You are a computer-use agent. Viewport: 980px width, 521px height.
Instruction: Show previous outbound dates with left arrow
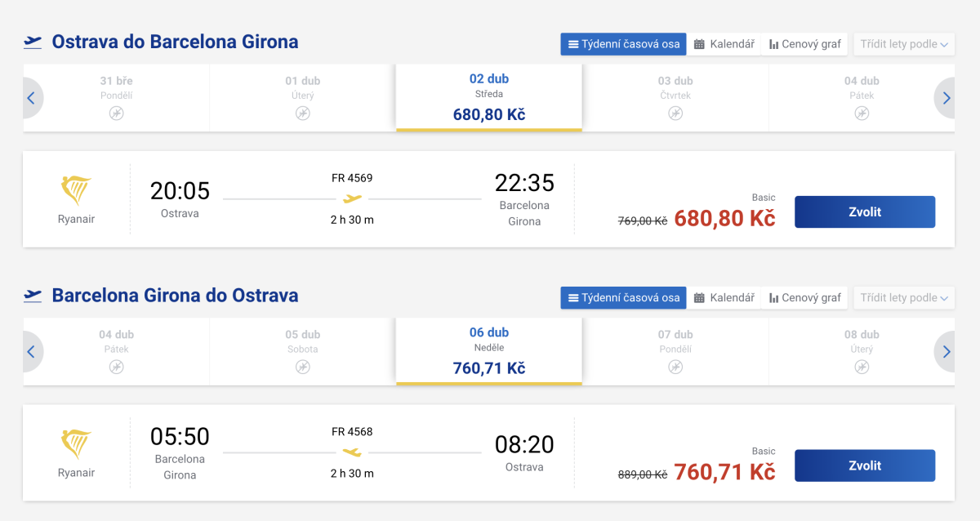32,98
